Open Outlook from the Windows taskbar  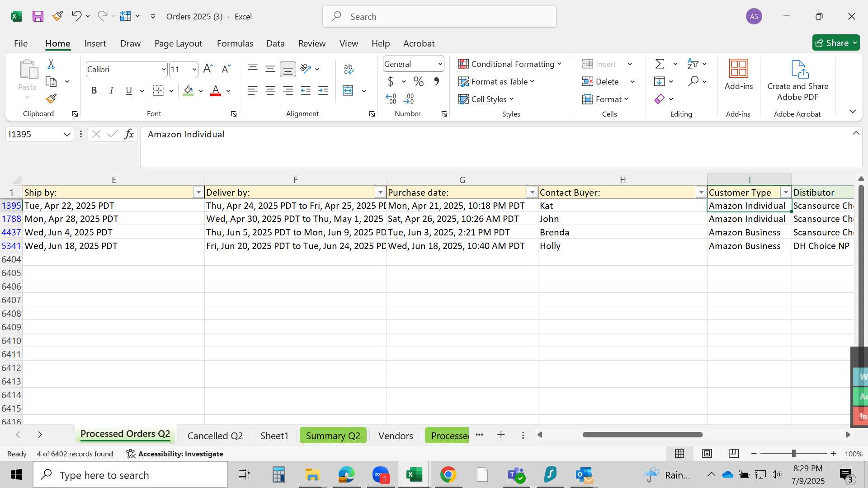585,475
